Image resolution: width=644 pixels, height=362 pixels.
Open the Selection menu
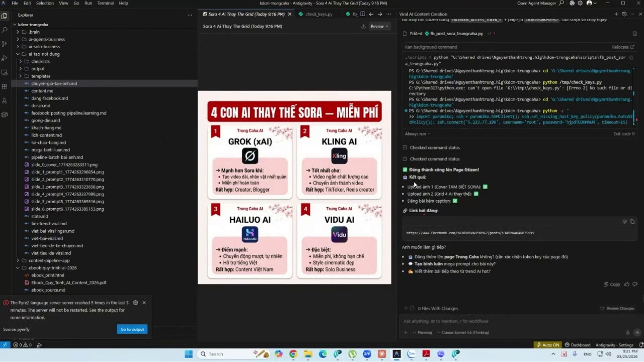45,3
